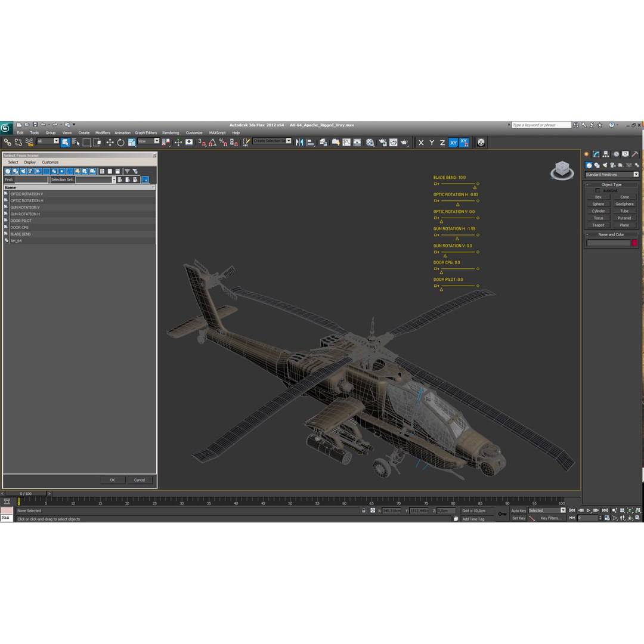Open the Material Editor icon
Screen dimensions: 644x644
[x=370, y=143]
